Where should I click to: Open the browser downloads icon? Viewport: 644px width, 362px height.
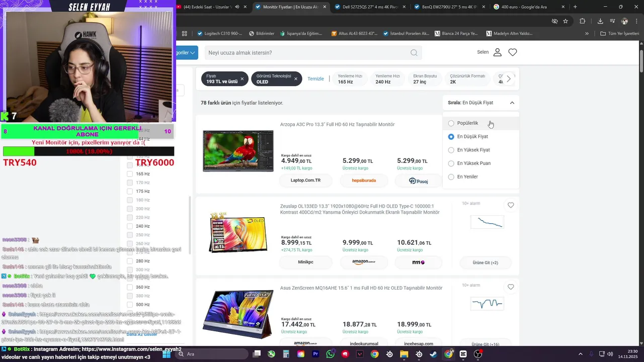click(x=600, y=21)
